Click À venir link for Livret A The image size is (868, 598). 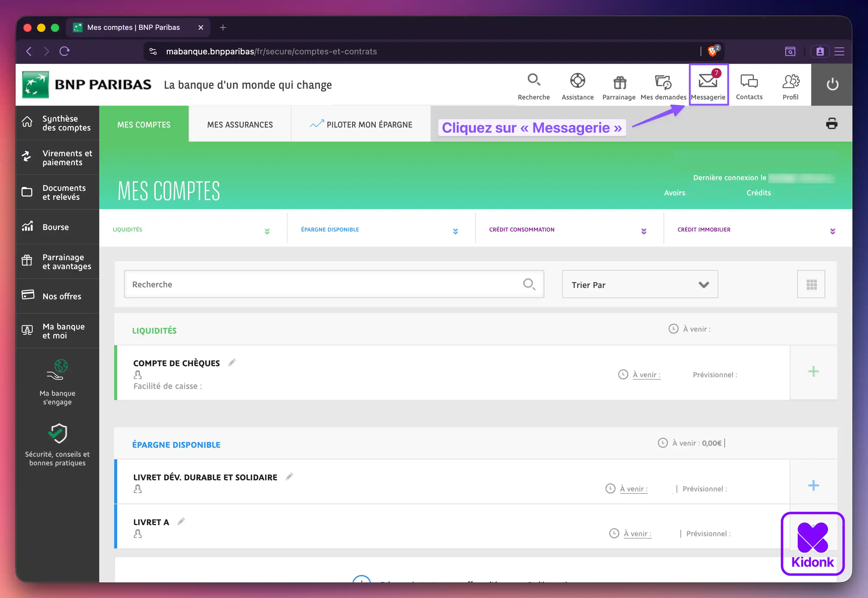[638, 533]
